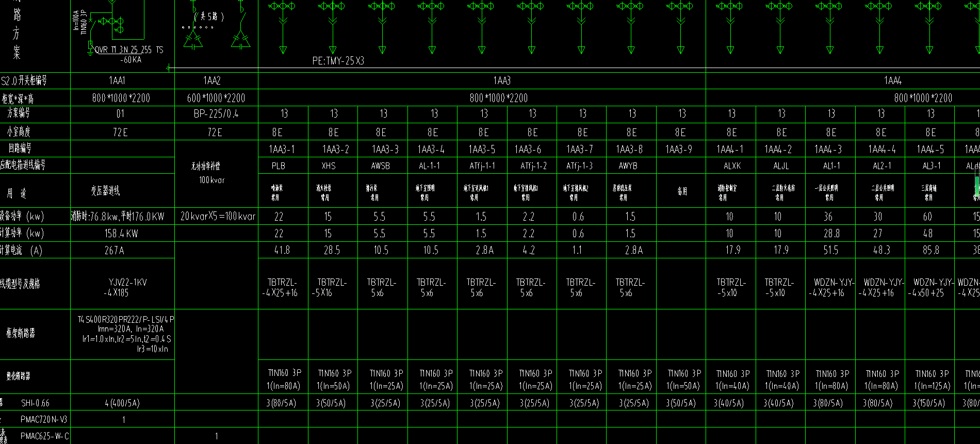Select the T4 S400 R320 frame breaker text
The width and height of the screenshot is (980, 444).
point(126,320)
